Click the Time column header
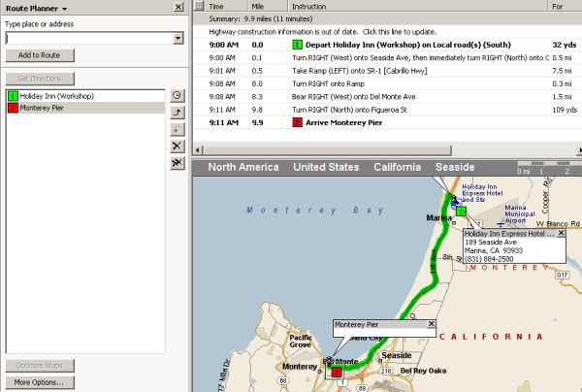The height and width of the screenshot is (392, 582). [226, 7]
